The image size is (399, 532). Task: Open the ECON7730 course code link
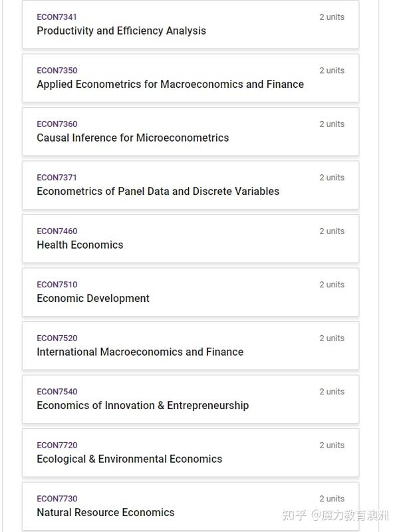pos(57,499)
